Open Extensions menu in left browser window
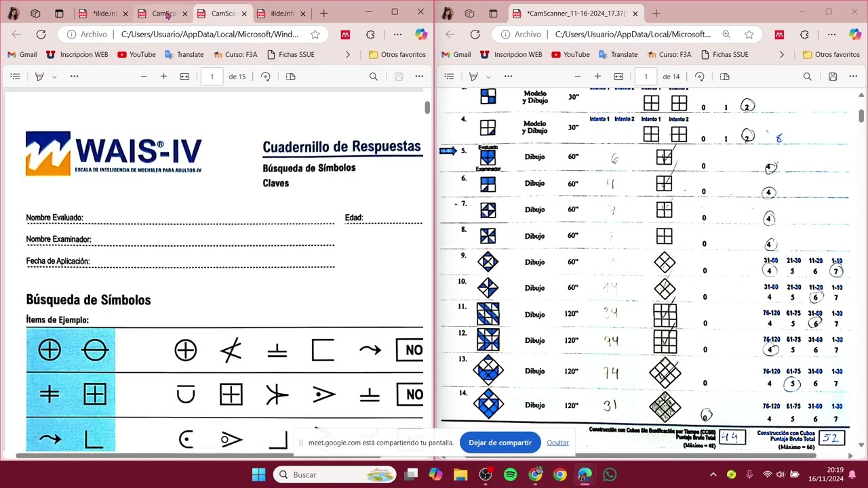Screen dimensions: 868x488 pyautogui.click(x=370, y=34)
